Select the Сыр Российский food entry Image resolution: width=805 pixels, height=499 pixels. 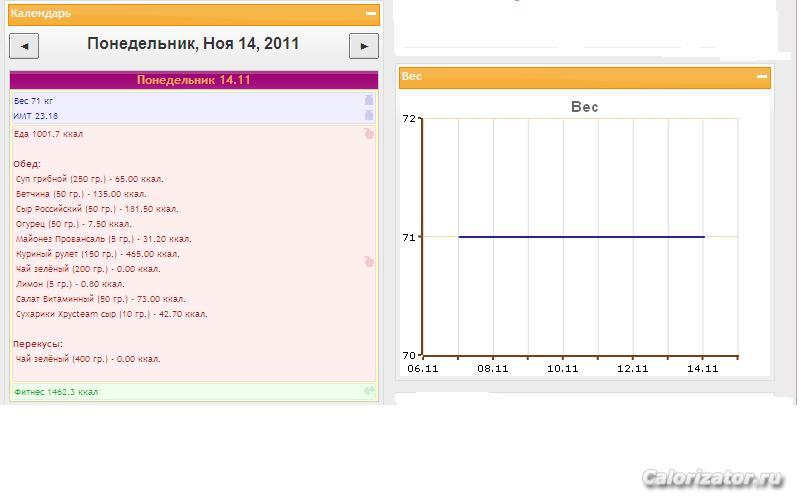[97, 209]
